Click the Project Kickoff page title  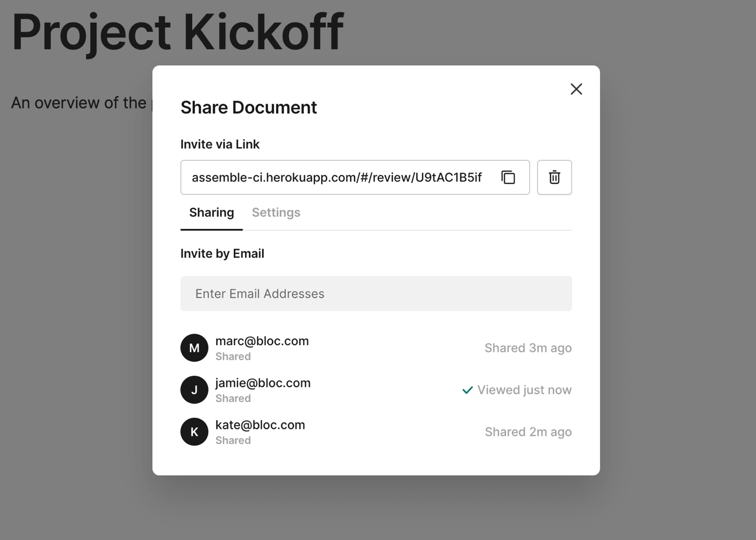click(x=178, y=31)
